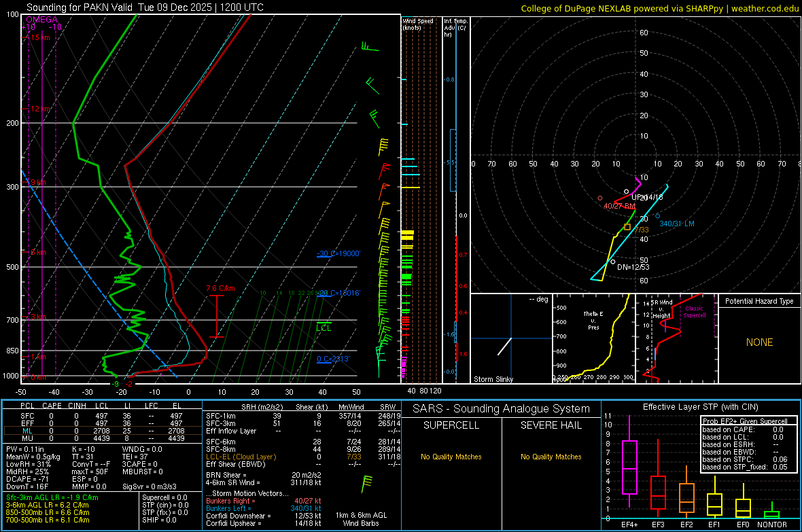The image size is (802, 532).
Task: Click the Eff Shear (EBWD) row
Action: coord(303,464)
